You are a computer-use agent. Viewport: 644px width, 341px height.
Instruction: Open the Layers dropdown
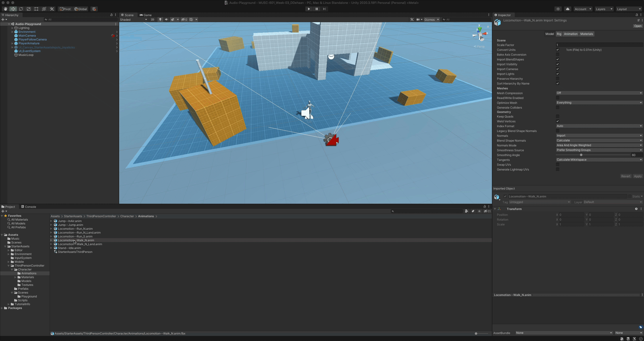(x=604, y=9)
